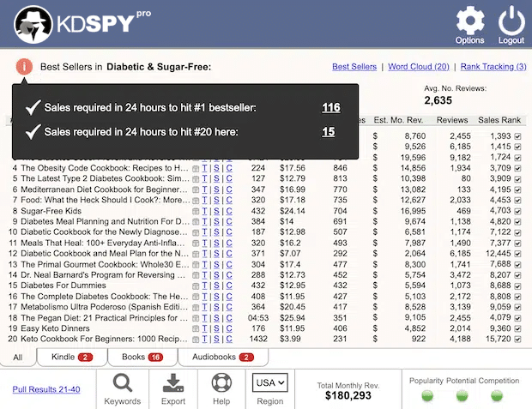Click calendar icon for The Complete Diabetes Cookbook
The width and height of the screenshot is (532, 409).
(x=196, y=297)
